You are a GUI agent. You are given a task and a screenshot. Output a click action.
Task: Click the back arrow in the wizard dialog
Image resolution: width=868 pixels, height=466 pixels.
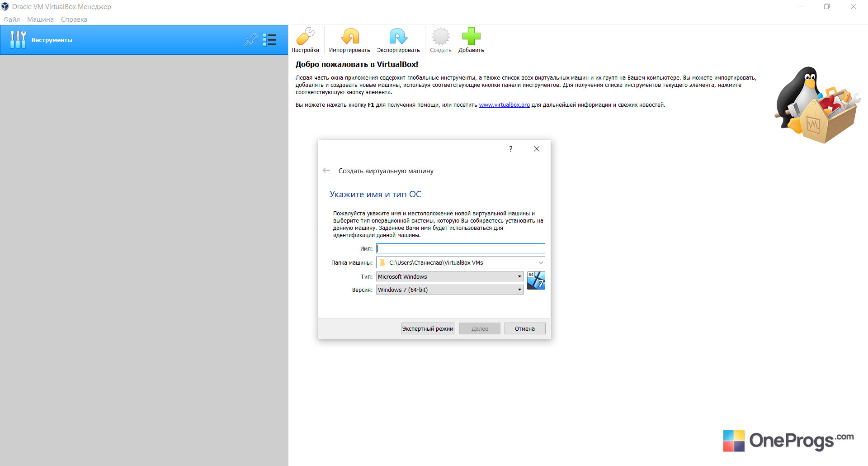pyautogui.click(x=326, y=171)
